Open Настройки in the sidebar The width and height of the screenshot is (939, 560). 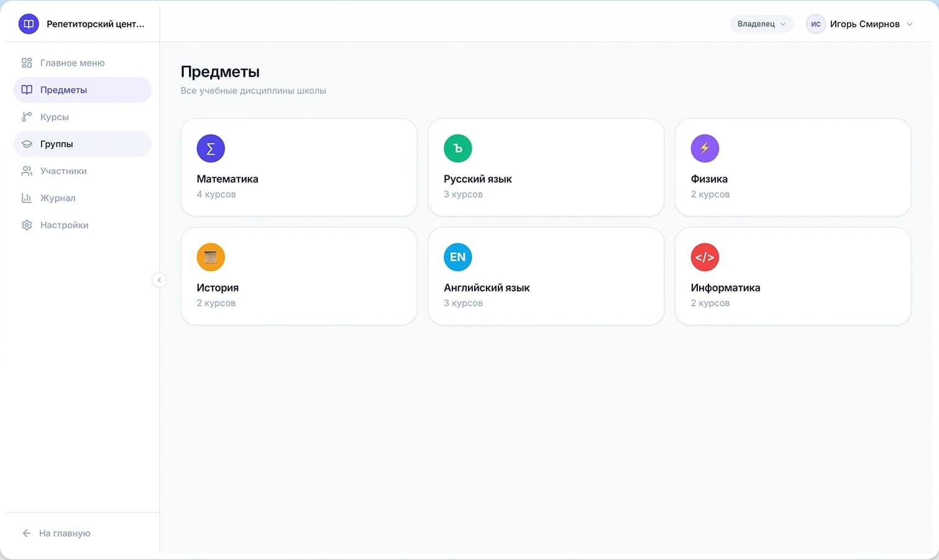pyautogui.click(x=82, y=225)
